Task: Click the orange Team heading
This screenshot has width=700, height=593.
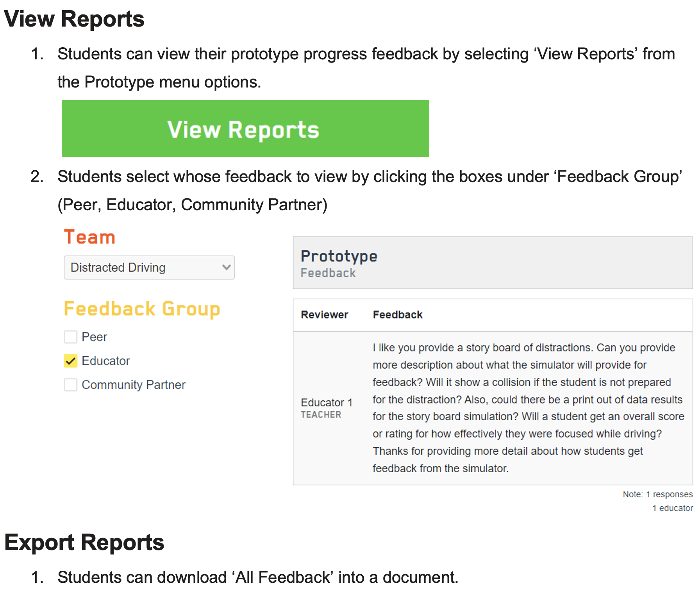Action: (x=89, y=237)
